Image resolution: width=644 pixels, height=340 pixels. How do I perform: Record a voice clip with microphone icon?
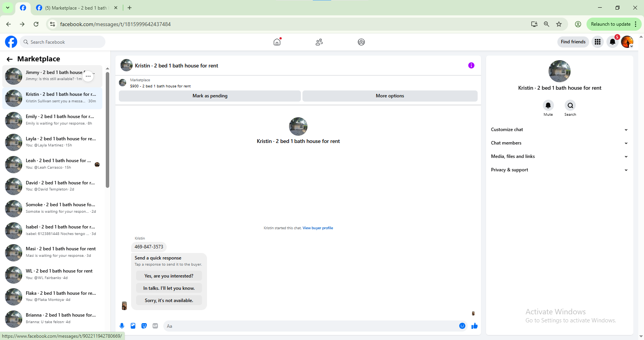click(122, 326)
